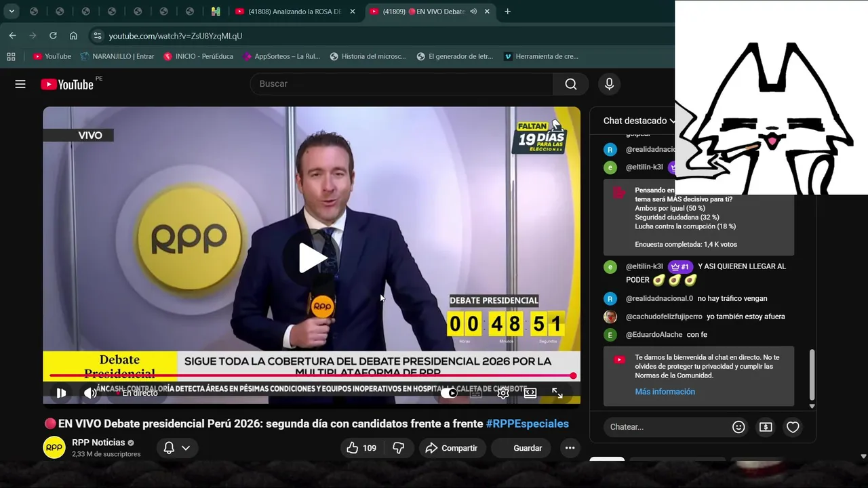Open "NARANJILLO | Entrar" bookmark
This screenshot has width=868, height=488.
point(117,56)
